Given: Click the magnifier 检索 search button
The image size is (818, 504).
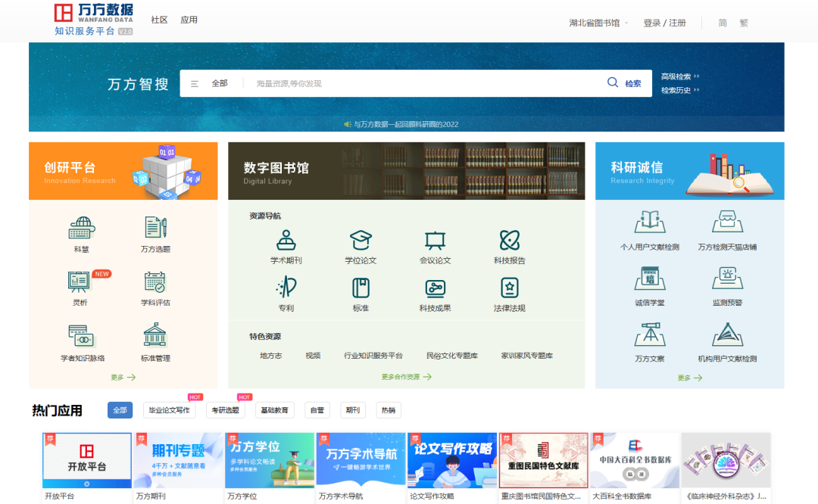Looking at the screenshot, I should tap(624, 83).
